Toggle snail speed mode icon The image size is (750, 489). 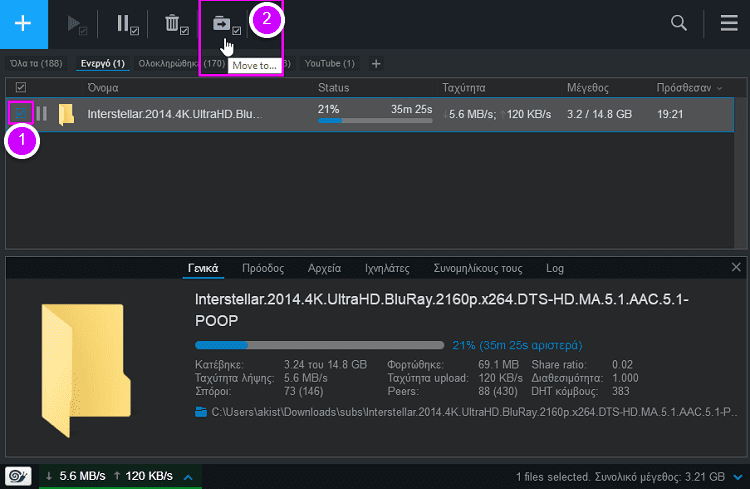[18, 476]
